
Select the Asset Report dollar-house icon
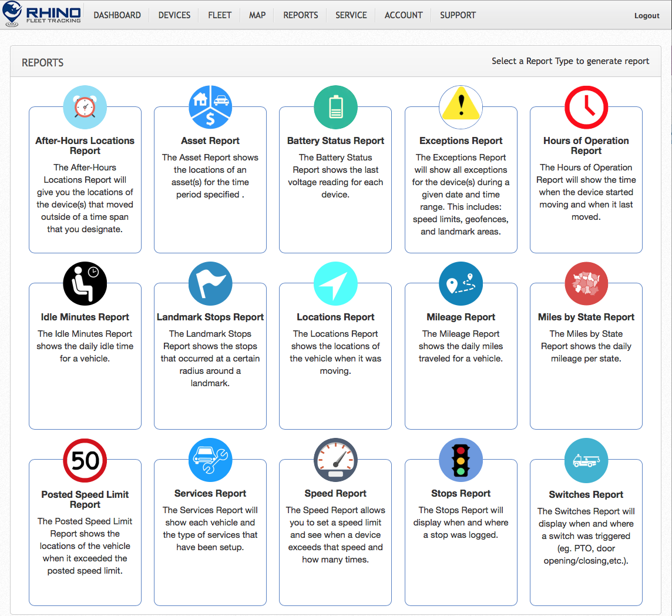point(210,107)
